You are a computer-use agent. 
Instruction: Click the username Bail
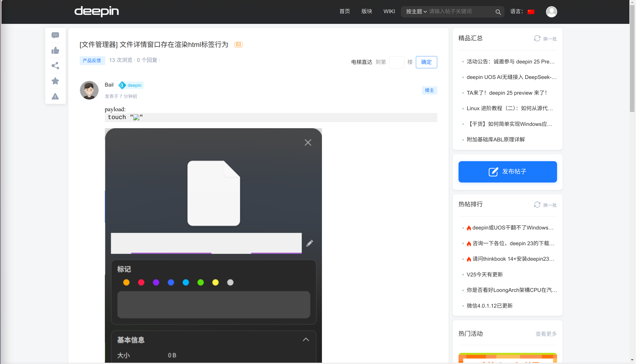(109, 85)
